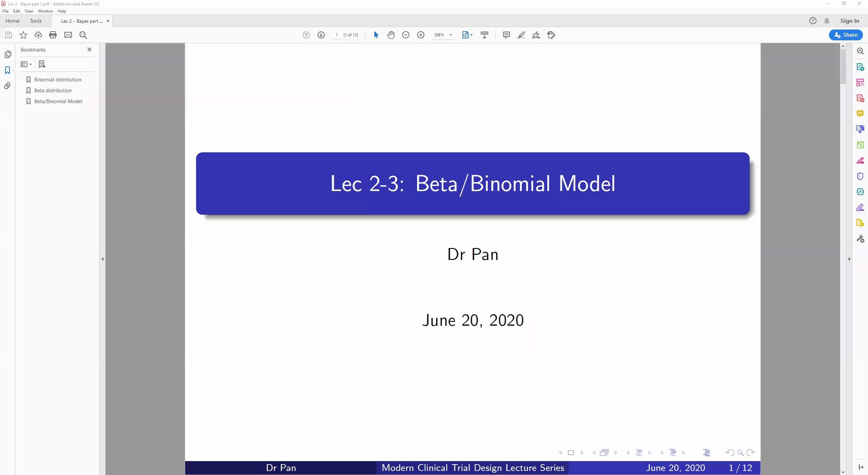Select the Beta/Binomial Model bookmark
Screen dimensions: 868x475
tap(58, 101)
